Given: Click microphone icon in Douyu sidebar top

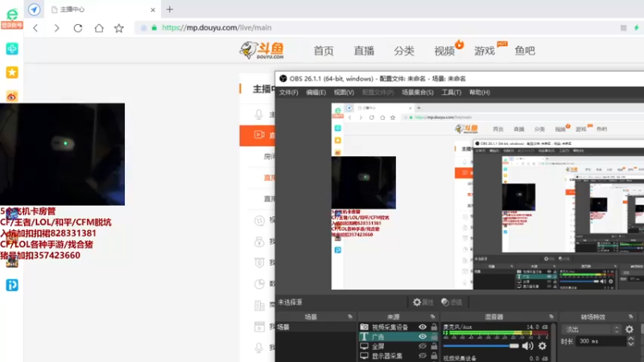Looking at the screenshot, I should click(258, 114).
